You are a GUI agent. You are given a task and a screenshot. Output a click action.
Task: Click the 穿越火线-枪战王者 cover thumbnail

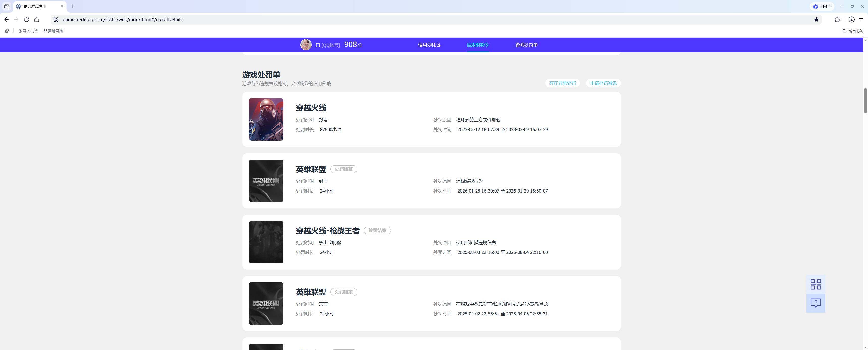click(x=266, y=242)
